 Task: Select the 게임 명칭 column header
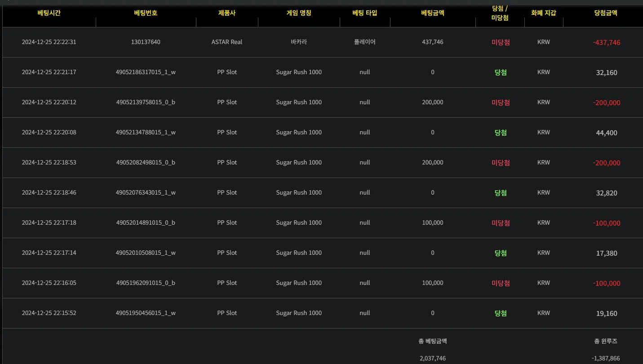point(299,13)
